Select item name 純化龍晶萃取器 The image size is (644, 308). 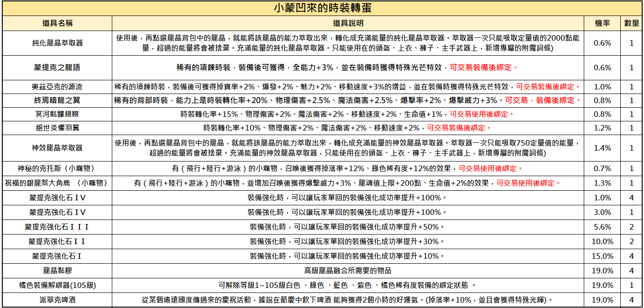tap(58, 43)
